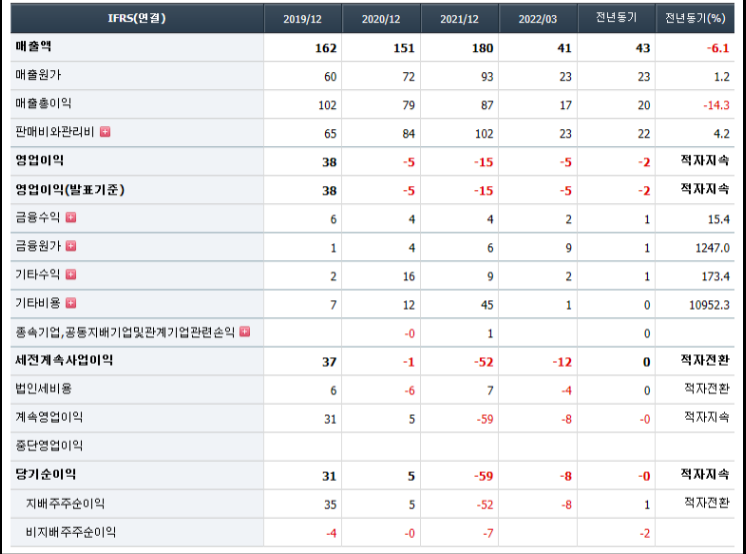Expand the 기타수익 row plus icon
The image size is (746, 554).
tap(71, 275)
